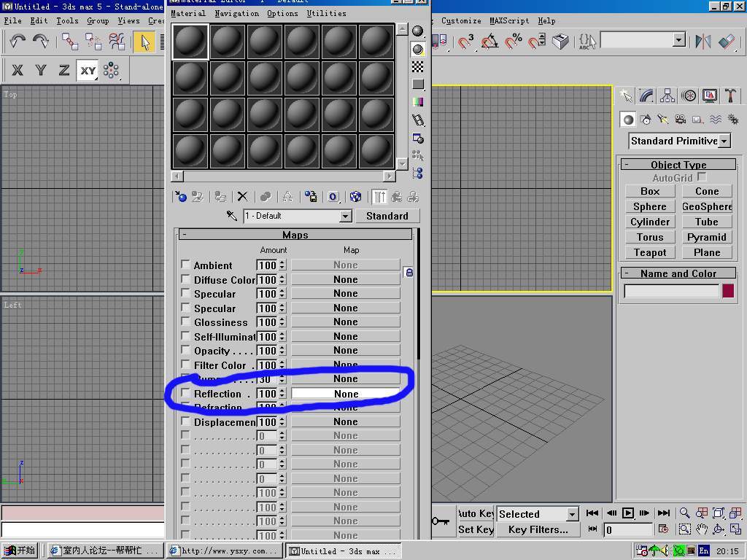Click the Key Filters button
Screen dimensions: 747x560
[538, 529]
